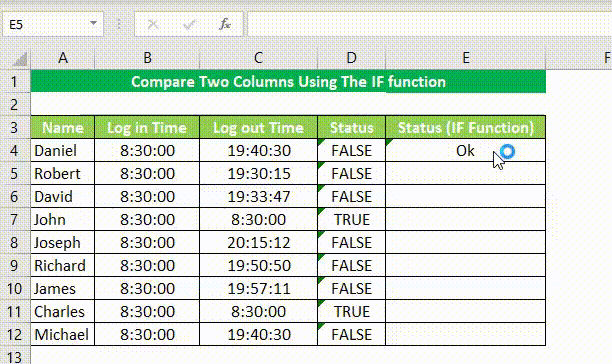
Task: Click cell E4 containing Ok
Action: click(x=466, y=151)
